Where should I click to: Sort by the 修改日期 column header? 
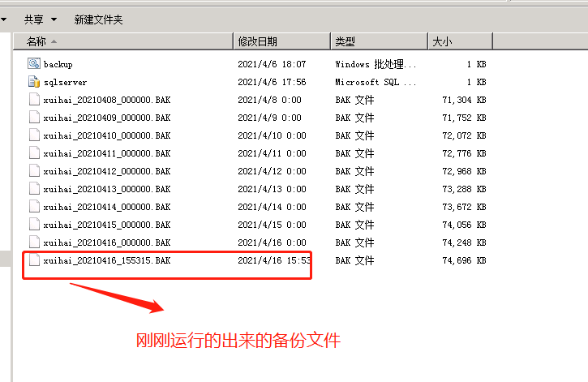pyautogui.click(x=282, y=41)
